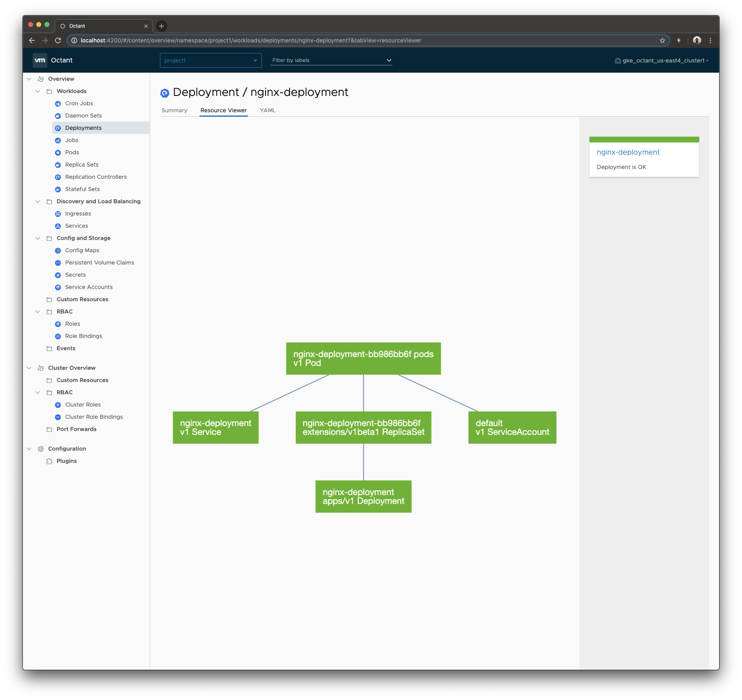Screen dimensions: 742x700
Task: Collapse the Workloads folder chevron
Action: click(38, 91)
